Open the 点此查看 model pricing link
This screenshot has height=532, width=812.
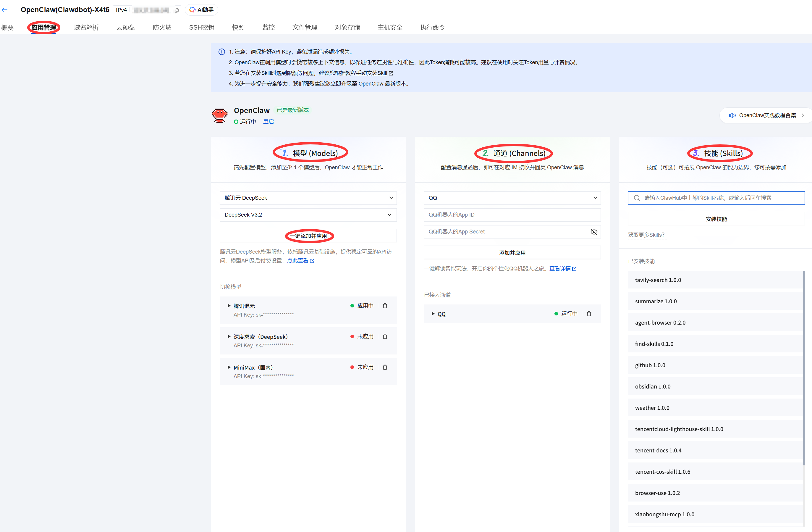pyautogui.click(x=300, y=261)
